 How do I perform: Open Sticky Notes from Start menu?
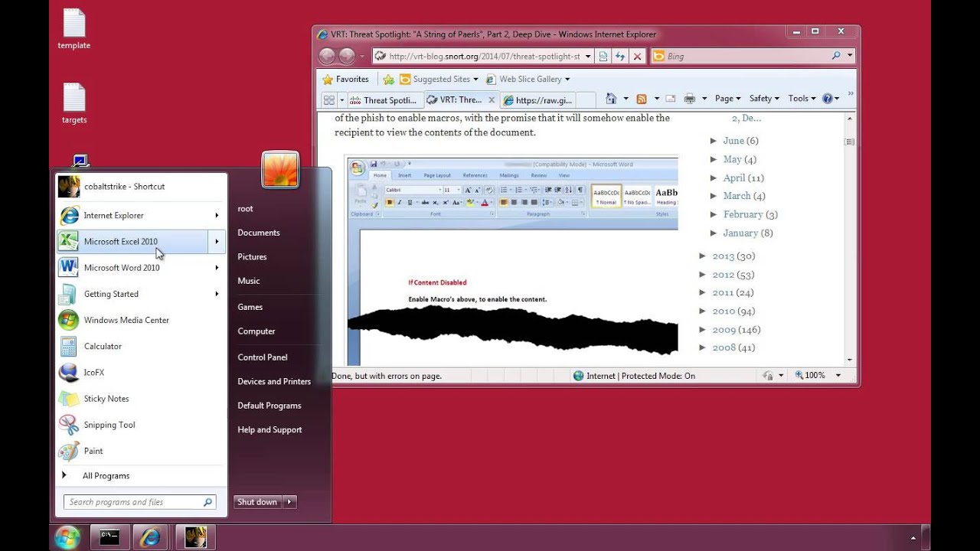tap(141, 398)
